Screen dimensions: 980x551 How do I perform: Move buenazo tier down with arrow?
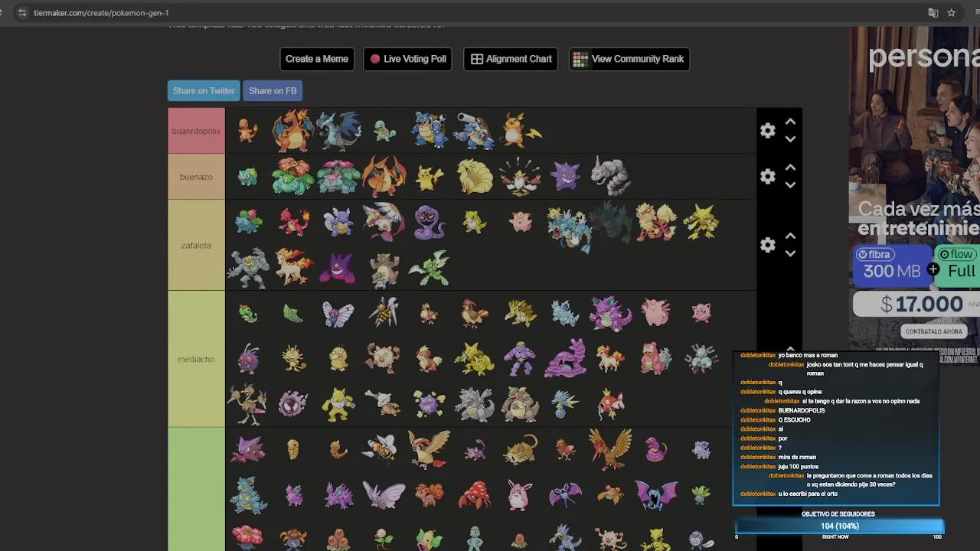(x=790, y=185)
